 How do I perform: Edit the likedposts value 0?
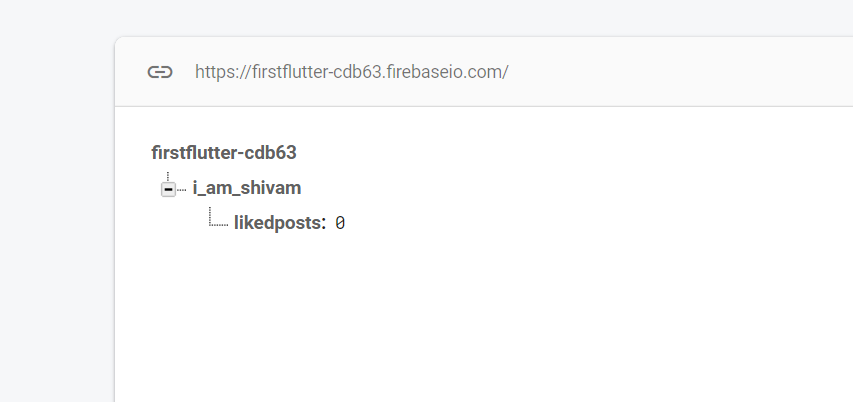(x=340, y=224)
